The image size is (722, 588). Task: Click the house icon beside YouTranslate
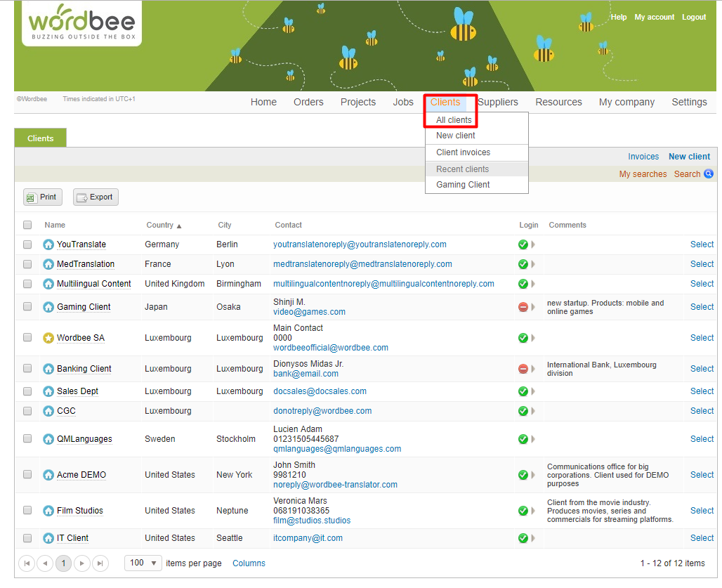(48, 244)
